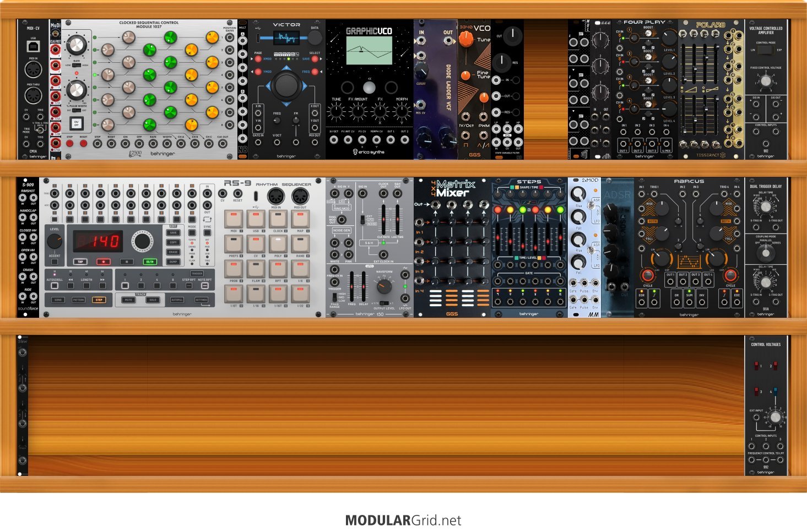Toggle the MUTE track button on RS-9

pyautogui.click(x=129, y=300)
